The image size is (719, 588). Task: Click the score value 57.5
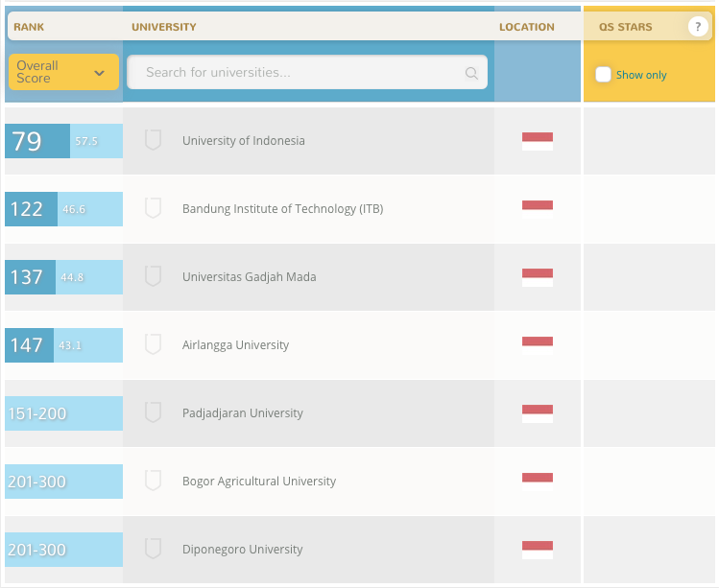(86, 141)
